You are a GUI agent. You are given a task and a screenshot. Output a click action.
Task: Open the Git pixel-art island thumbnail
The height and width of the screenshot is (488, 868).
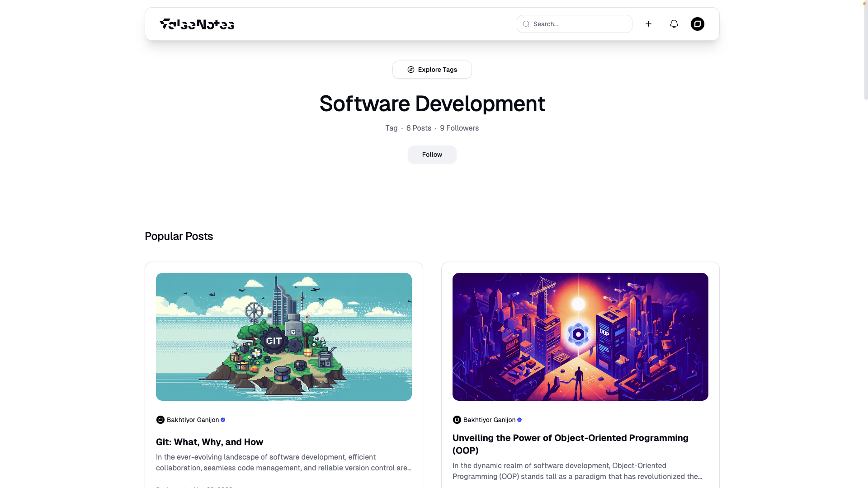(x=283, y=337)
